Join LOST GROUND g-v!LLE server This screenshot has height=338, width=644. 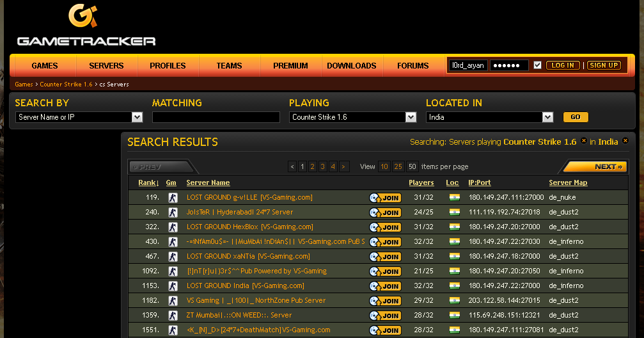pyautogui.click(x=385, y=198)
